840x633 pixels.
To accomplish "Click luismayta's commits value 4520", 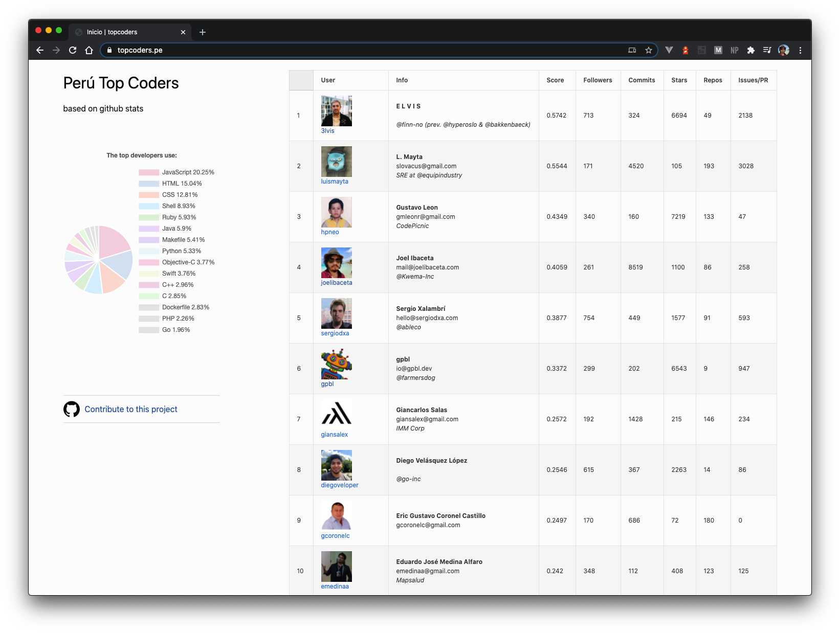I will pos(636,166).
